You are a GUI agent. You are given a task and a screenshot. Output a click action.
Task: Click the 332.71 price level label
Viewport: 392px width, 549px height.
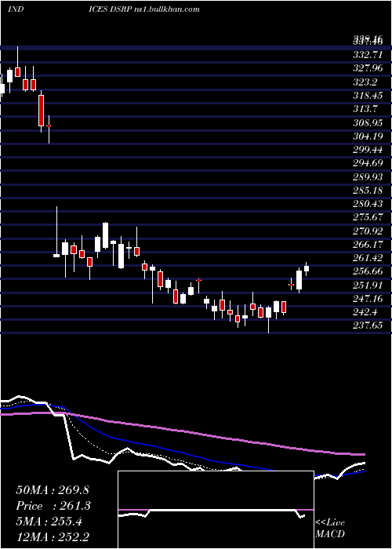[x=368, y=55]
